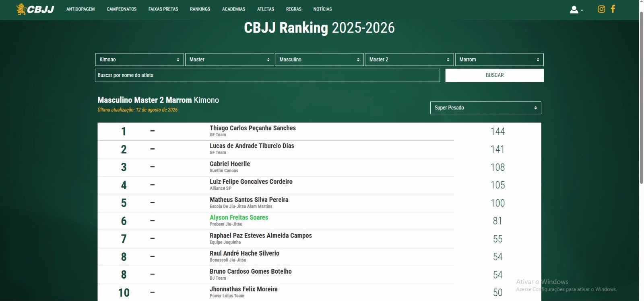
Task: Open the Academias menu
Action: 233,9
